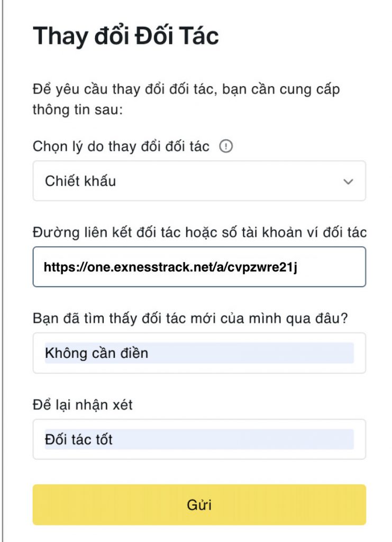Click blank area right of Không cần điền
The image size is (392, 542).
[x=251, y=353]
